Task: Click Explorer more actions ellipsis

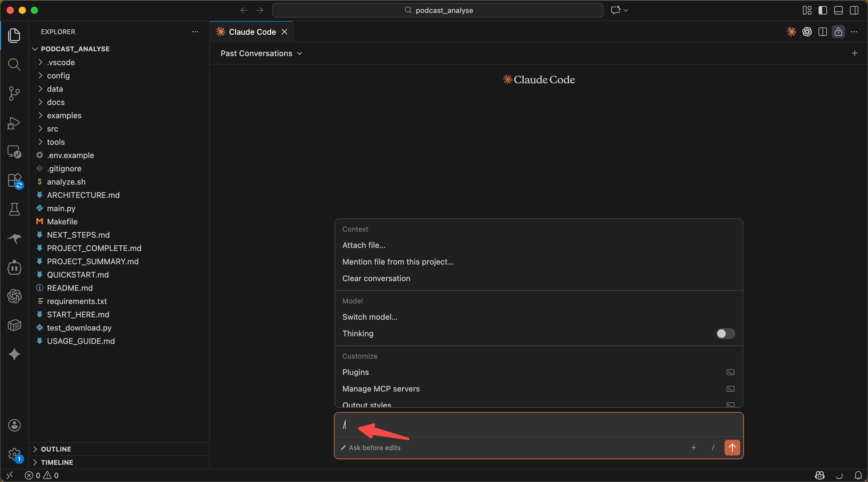Action: coord(195,32)
